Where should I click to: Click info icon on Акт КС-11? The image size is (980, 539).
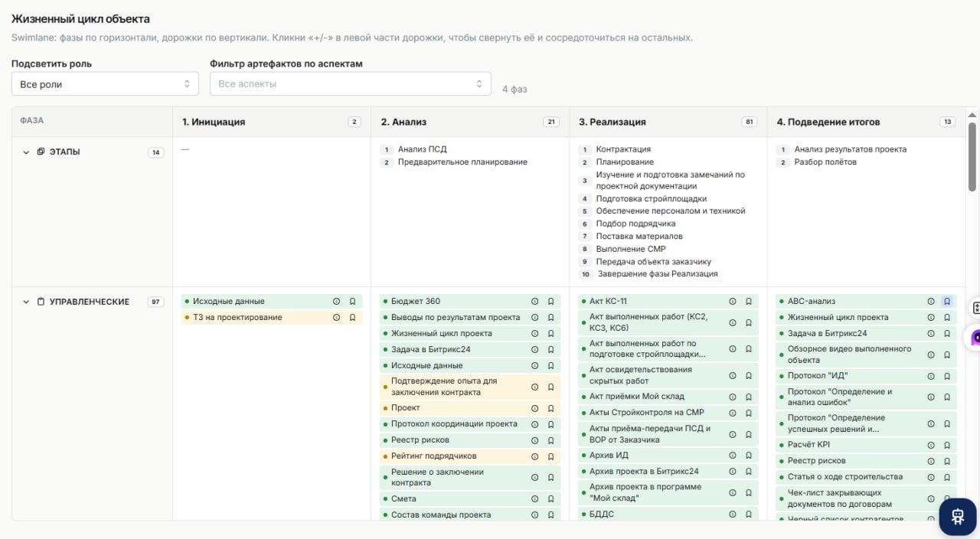[x=733, y=302]
